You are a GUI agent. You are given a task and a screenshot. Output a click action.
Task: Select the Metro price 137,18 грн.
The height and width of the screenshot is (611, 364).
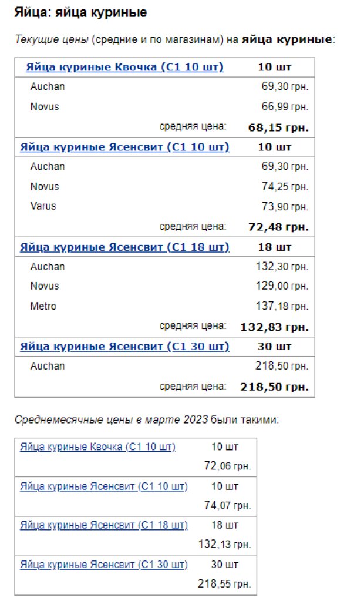282,306
